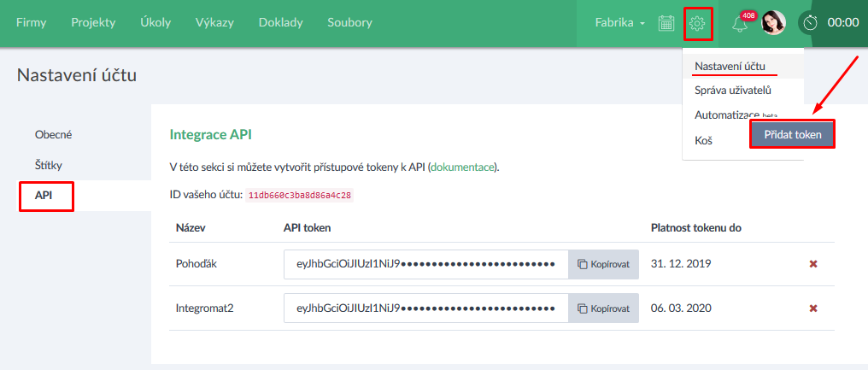Click the user avatar picture
868x370 pixels.
pos(773,23)
